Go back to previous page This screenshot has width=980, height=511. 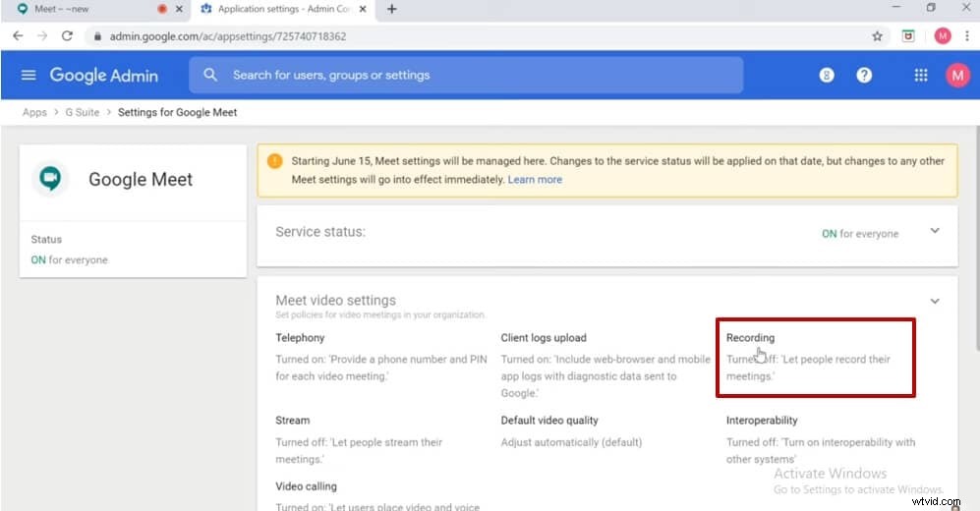[18, 36]
